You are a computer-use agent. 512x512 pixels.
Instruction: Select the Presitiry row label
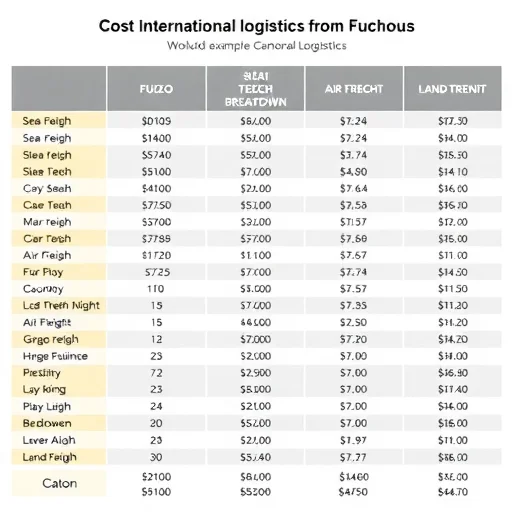point(42,373)
